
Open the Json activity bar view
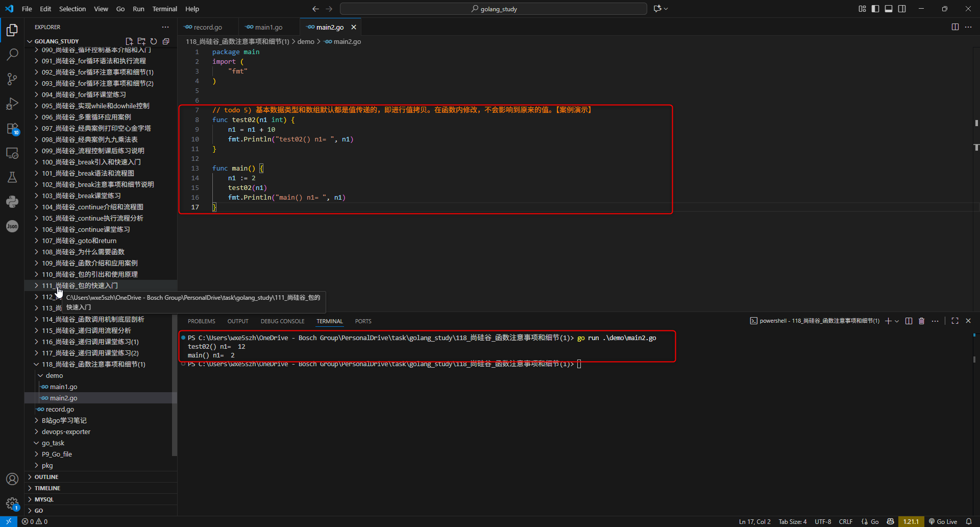(x=12, y=226)
